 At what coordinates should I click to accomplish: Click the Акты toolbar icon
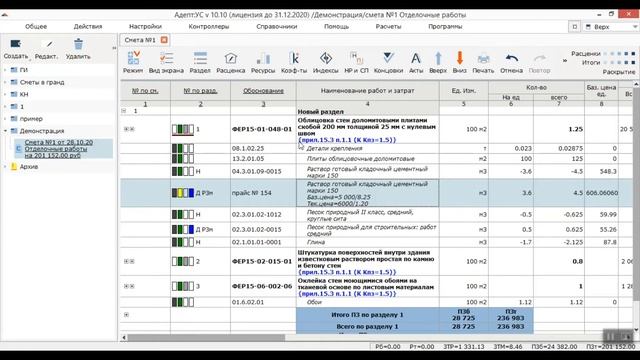(x=416, y=58)
